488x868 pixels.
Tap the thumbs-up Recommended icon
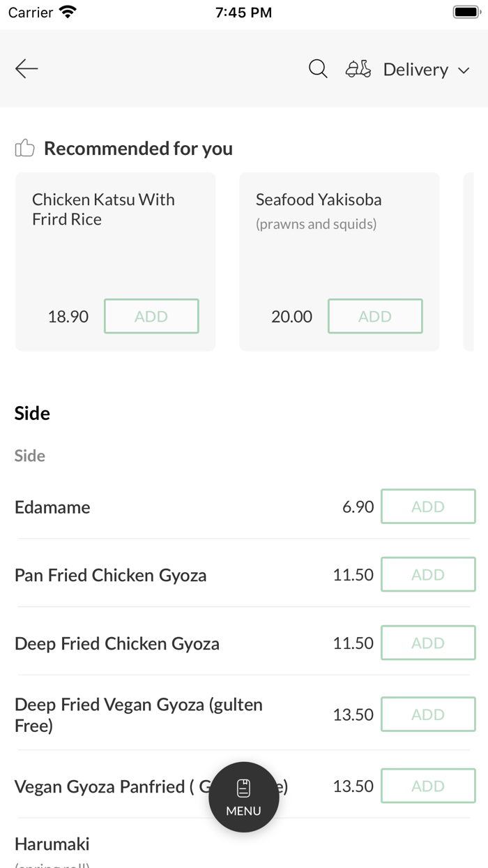click(24, 148)
